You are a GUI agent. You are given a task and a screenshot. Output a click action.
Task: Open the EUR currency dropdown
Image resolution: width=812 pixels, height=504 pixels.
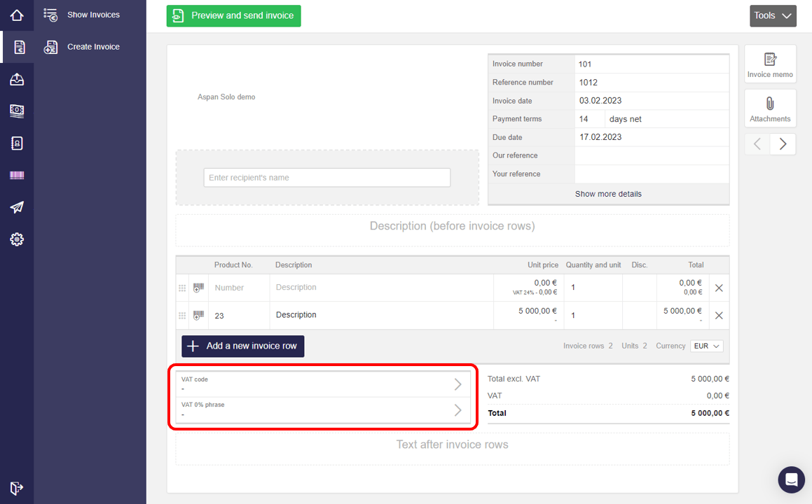coord(707,346)
